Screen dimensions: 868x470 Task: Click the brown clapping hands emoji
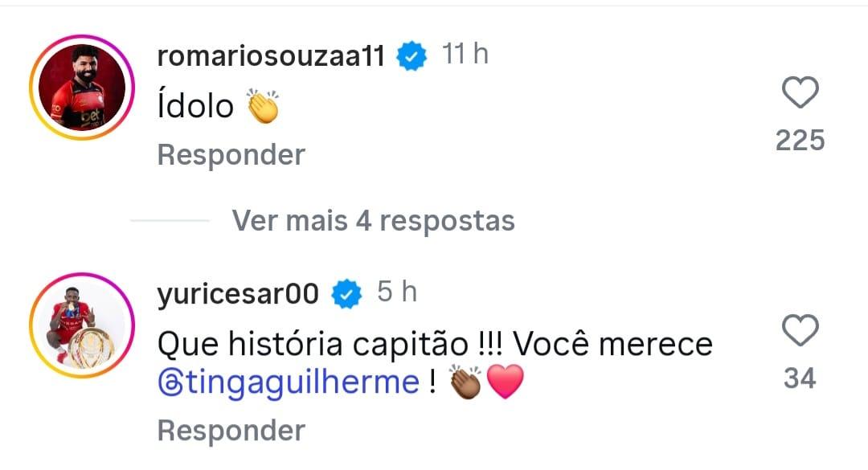pos(465,382)
